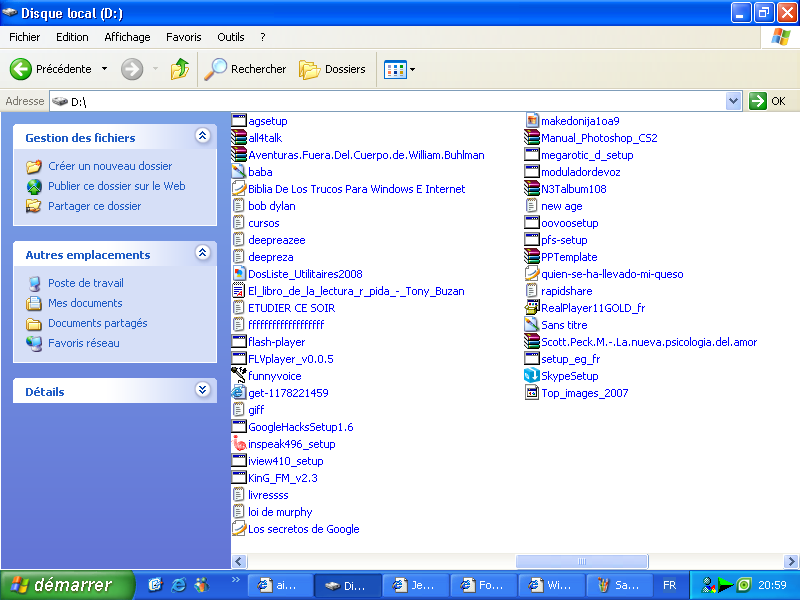Select the flash-player installer icon
The height and width of the screenshot is (600, 800).
tap(239, 341)
